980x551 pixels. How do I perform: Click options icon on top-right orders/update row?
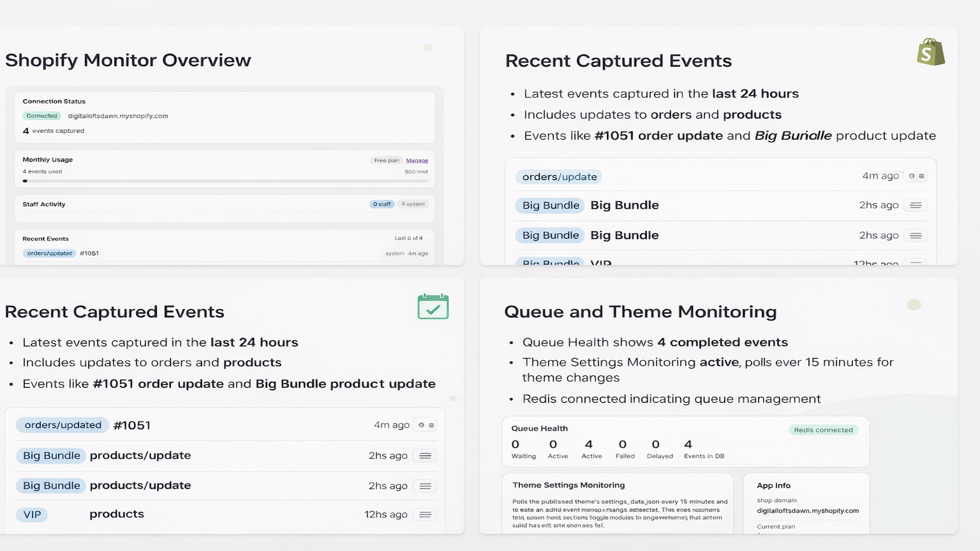pos(916,176)
